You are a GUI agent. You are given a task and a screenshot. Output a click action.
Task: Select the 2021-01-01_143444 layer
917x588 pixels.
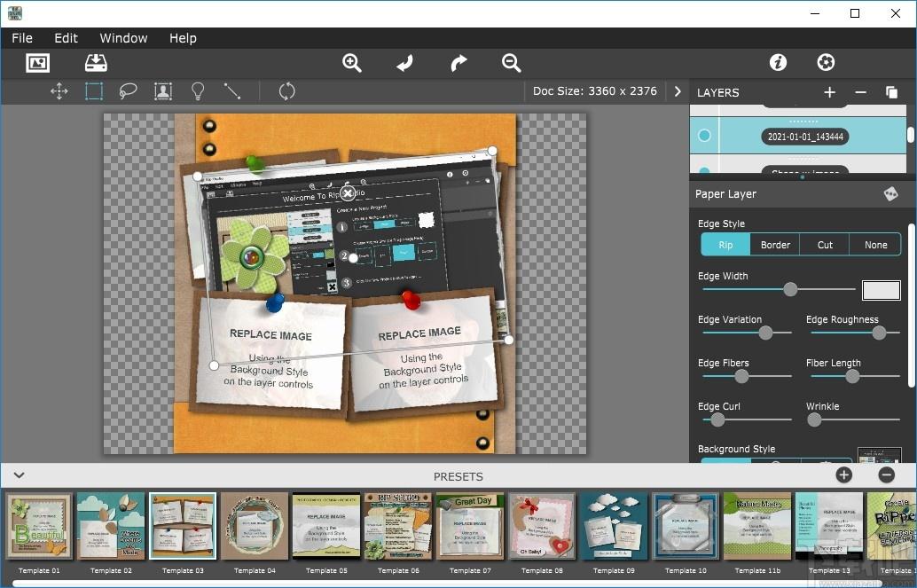(798, 136)
